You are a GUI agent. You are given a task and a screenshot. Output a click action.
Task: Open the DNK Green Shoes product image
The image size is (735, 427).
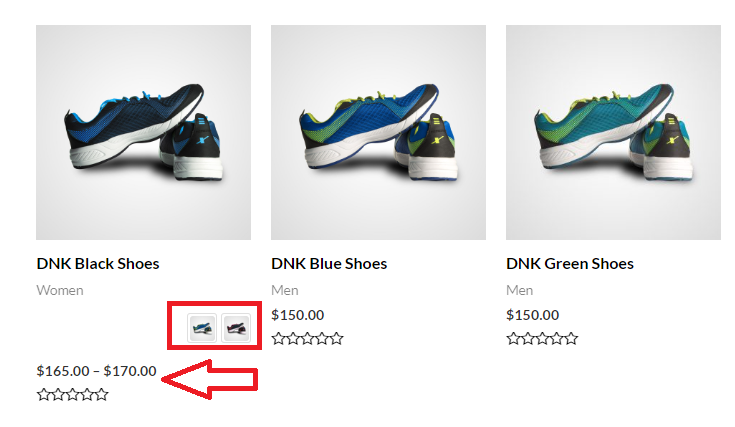[x=613, y=133]
